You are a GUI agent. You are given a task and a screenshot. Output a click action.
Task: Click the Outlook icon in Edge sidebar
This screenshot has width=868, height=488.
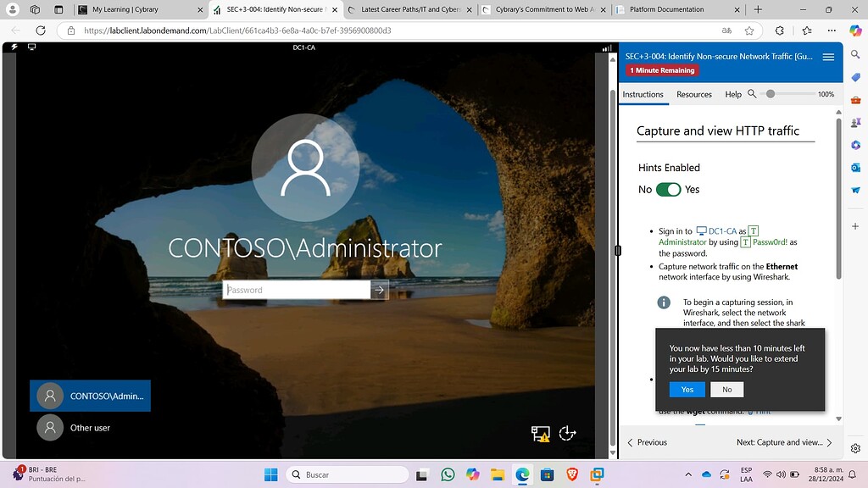coord(856,167)
